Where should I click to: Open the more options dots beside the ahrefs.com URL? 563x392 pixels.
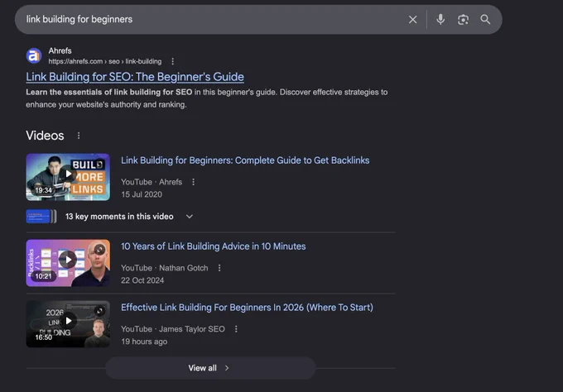coord(173,61)
